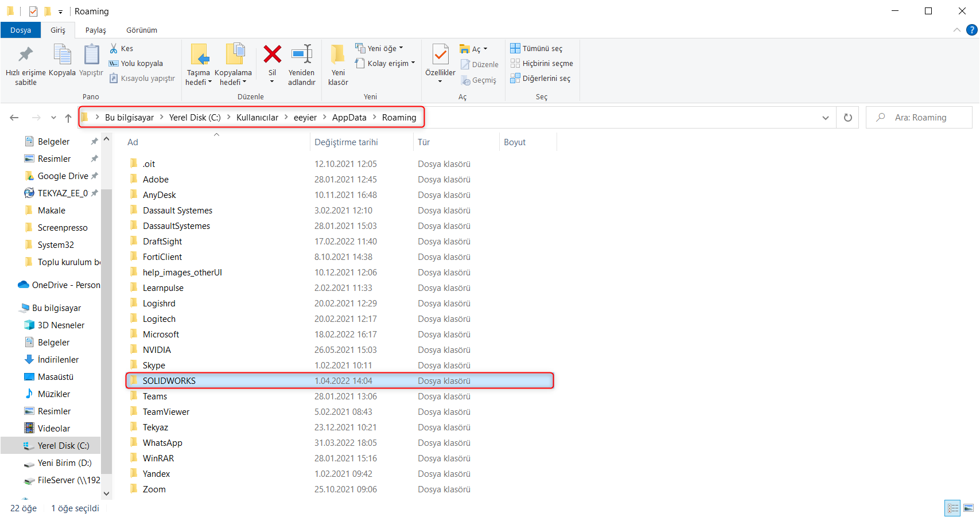
Task: Refresh the folder with reload icon
Action: pyautogui.click(x=847, y=118)
